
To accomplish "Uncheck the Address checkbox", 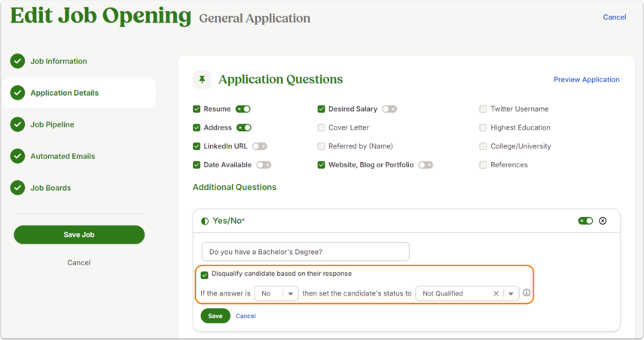I will tap(197, 127).
